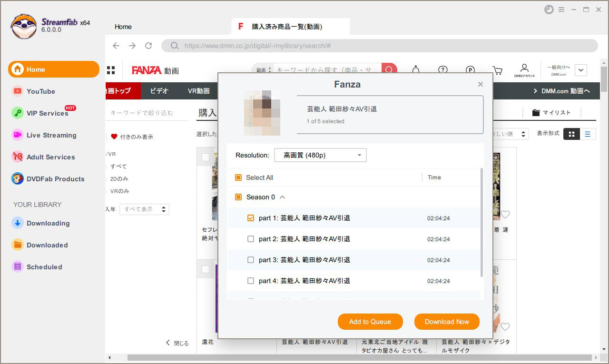Toggle the Select All checkbox
Screen dimensions: 609x364
coord(238,177)
